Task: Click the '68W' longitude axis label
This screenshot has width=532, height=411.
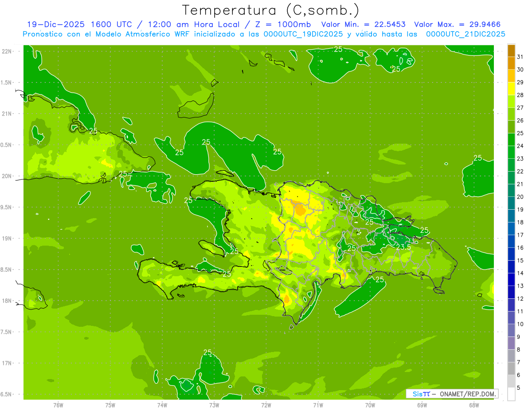Action: [x=474, y=405]
